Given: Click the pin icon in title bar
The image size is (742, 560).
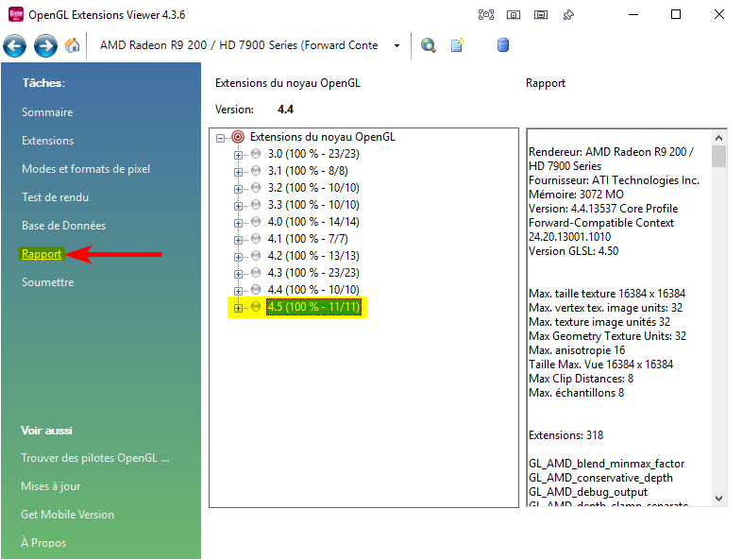Looking at the screenshot, I should (x=569, y=15).
